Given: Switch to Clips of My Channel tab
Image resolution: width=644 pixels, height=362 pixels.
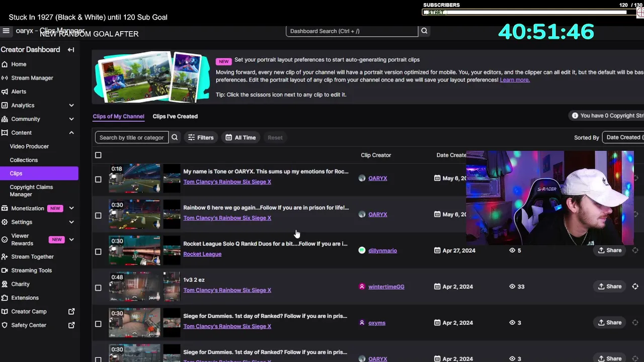Looking at the screenshot, I should tap(118, 116).
